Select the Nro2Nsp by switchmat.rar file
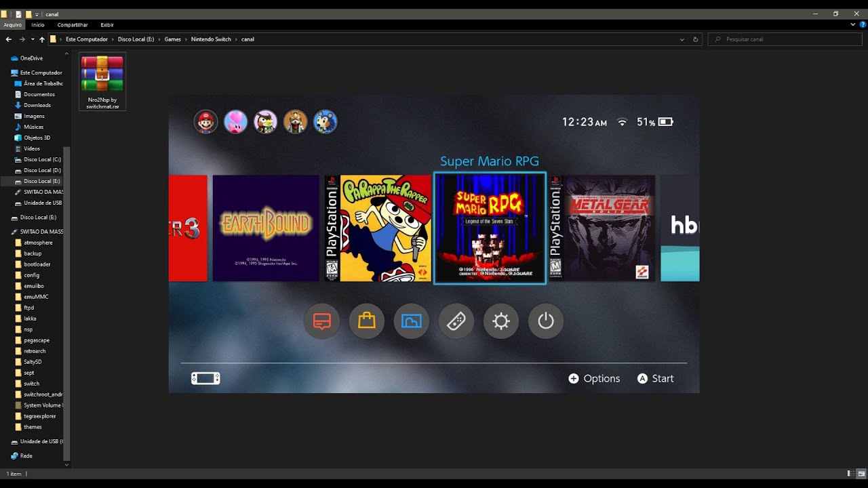This screenshot has width=868, height=488. point(102,82)
